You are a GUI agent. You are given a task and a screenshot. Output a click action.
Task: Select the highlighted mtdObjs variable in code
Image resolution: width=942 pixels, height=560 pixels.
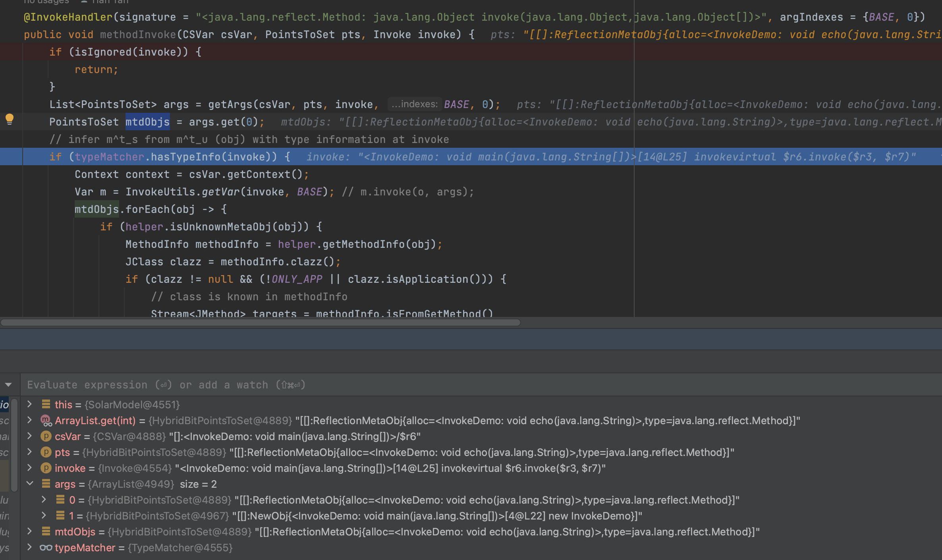click(147, 122)
